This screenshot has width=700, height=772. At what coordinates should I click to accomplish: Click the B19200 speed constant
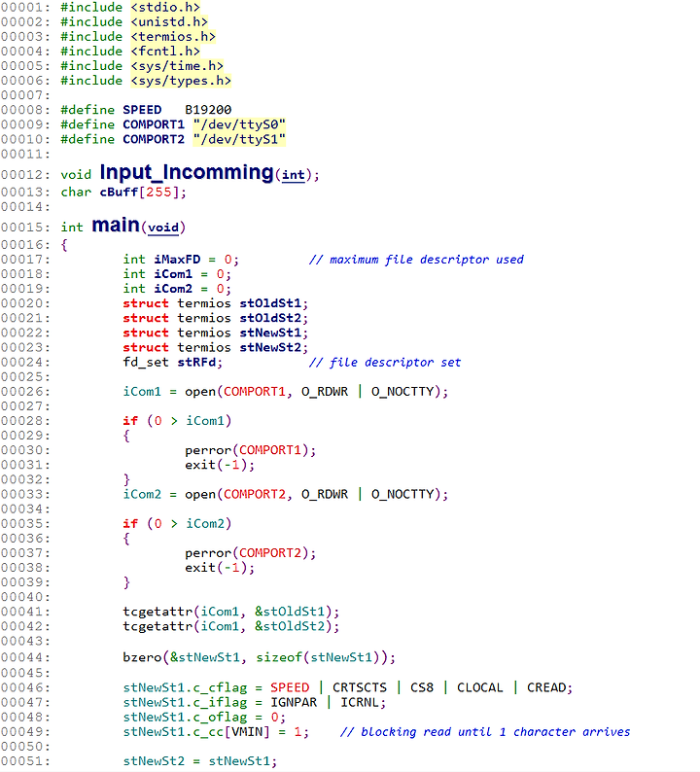208,110
